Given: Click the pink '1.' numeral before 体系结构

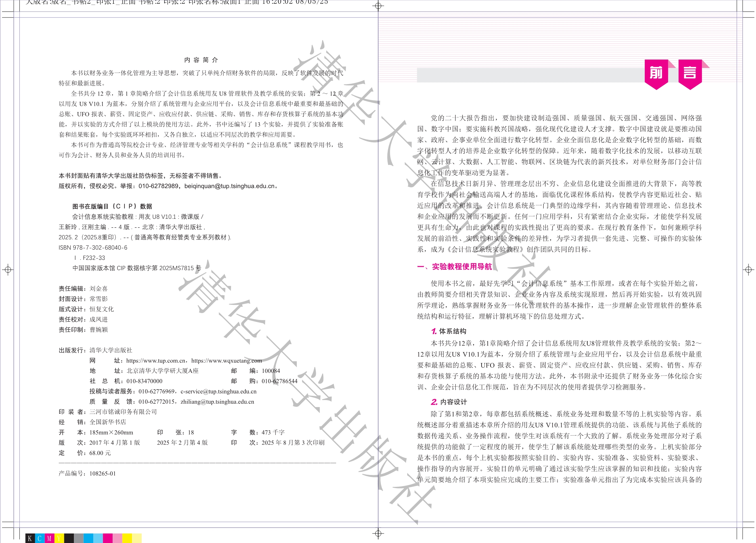Looking at the screenshot, I should pyautogui.click(x=434, y=331).
